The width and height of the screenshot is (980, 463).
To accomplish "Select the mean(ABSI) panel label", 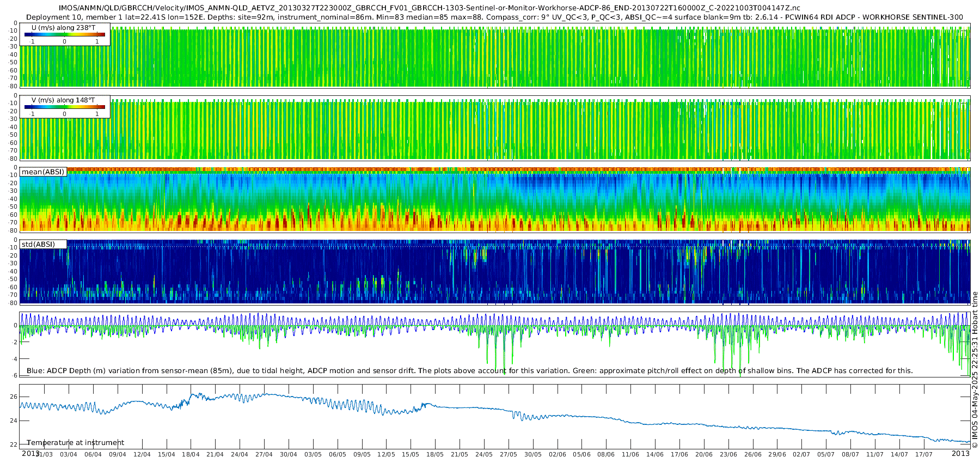I will (43, 172).
